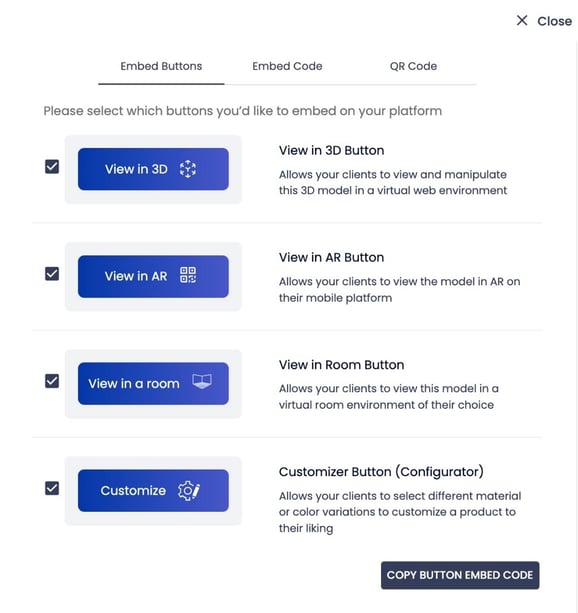Click the QR code icon in View in AR button

tap(188, 275)
